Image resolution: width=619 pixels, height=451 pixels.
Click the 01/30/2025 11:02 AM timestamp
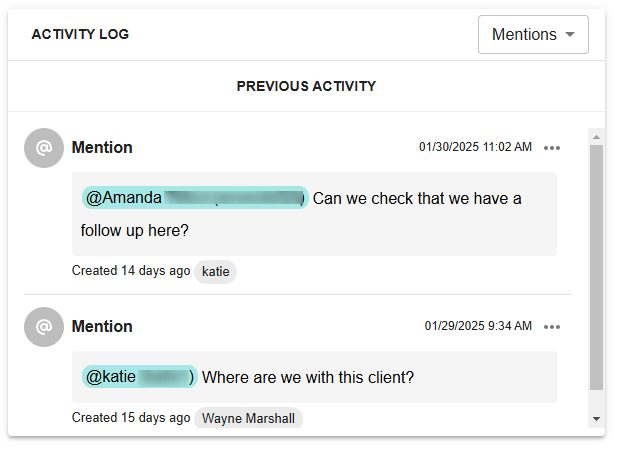tap(475, 147)
